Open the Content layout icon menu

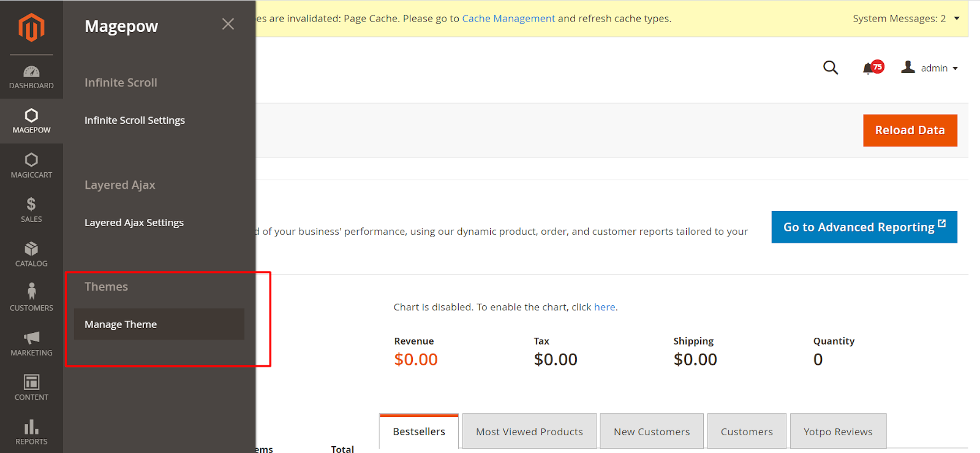[31, 387]
